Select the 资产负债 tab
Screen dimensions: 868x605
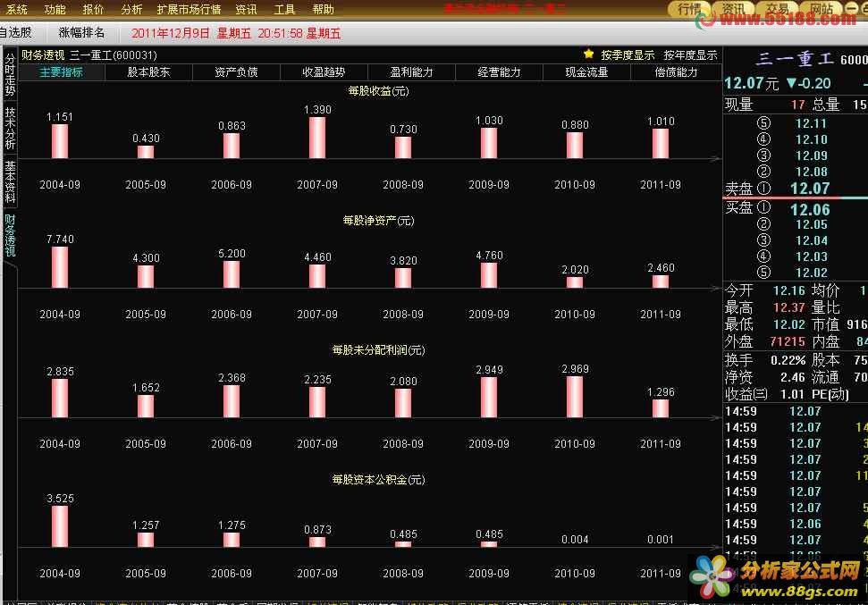236,72
